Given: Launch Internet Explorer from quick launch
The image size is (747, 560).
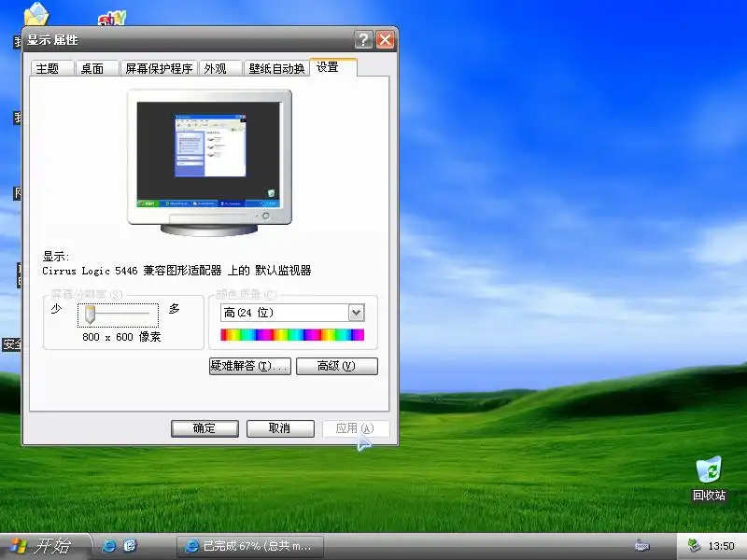Looking at the screenshot, I should 109,546.
